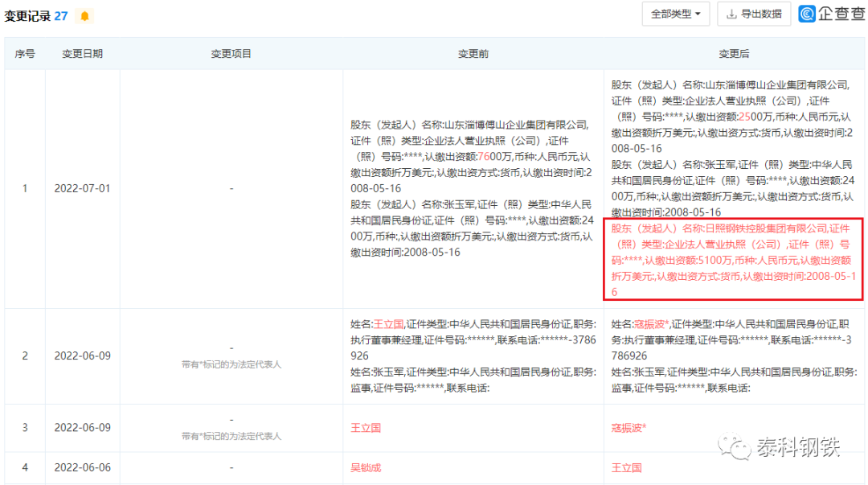Click the 序号 column header
This screenshot has height=485, width=868.
pyautogui.click(x=25, y=54)
